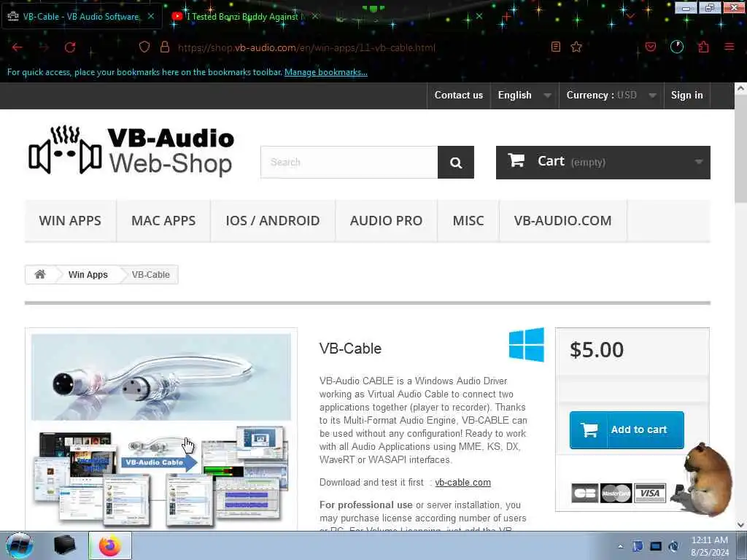Open the AUDIO PRO menu

[386, 221]
